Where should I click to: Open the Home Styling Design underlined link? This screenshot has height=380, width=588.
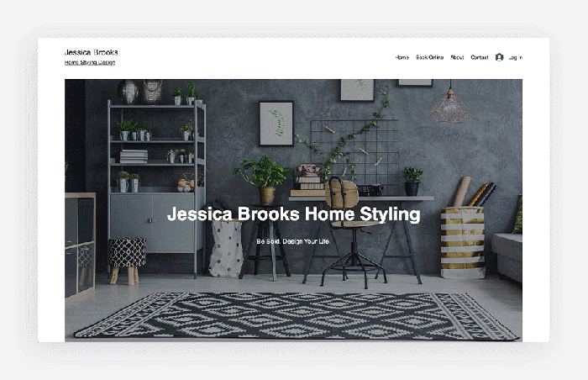[90, 62]
